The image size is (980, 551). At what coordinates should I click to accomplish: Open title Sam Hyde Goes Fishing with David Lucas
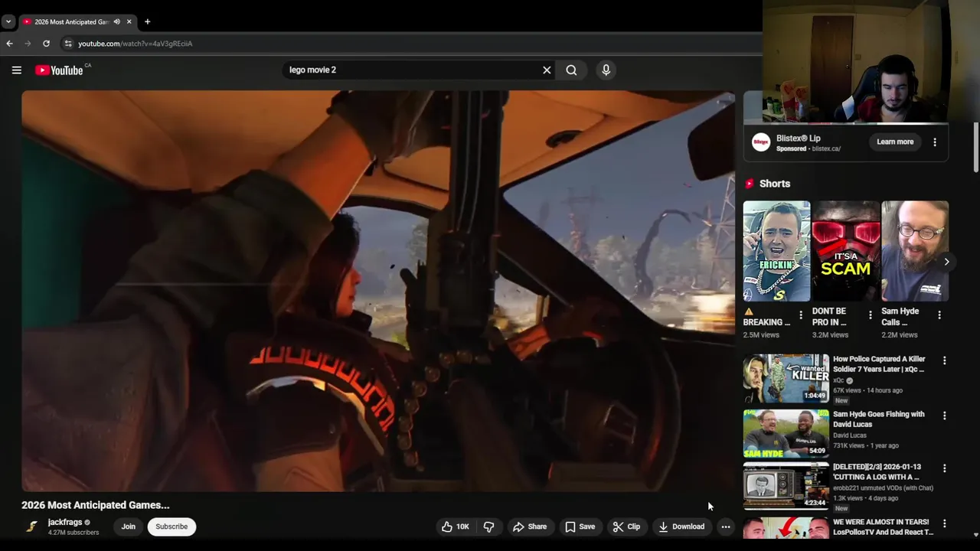pos(879,419)
